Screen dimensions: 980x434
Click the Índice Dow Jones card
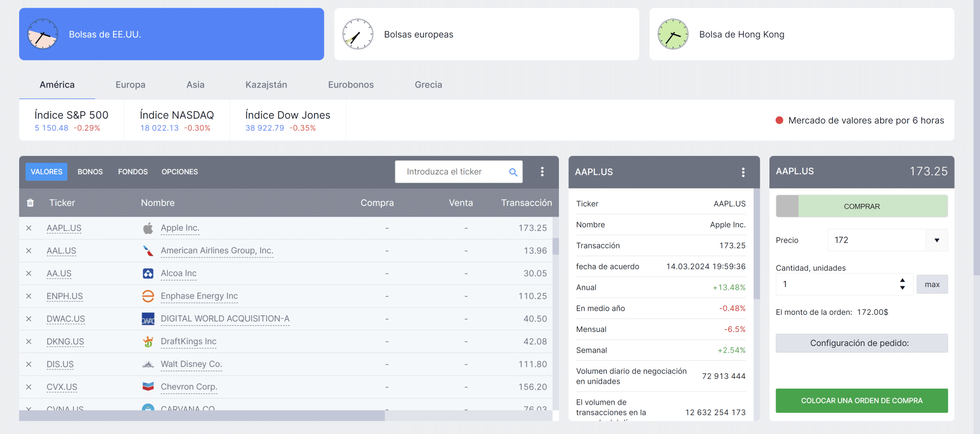pyautogui.click(x=288, y=121)
